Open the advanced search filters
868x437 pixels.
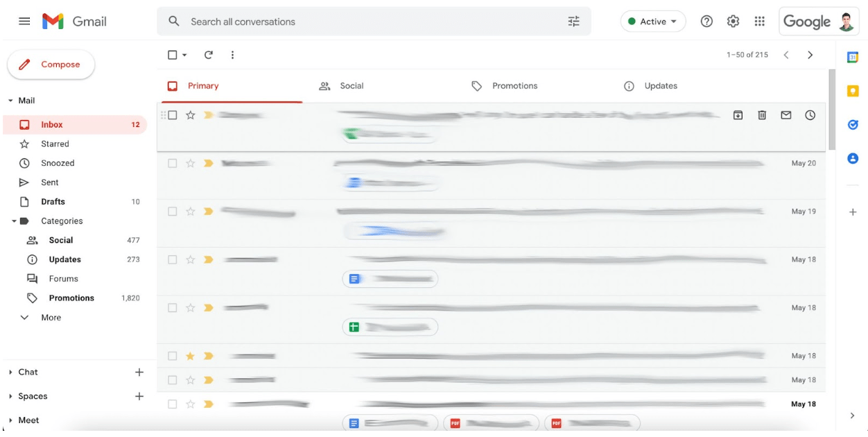[573, 21]
